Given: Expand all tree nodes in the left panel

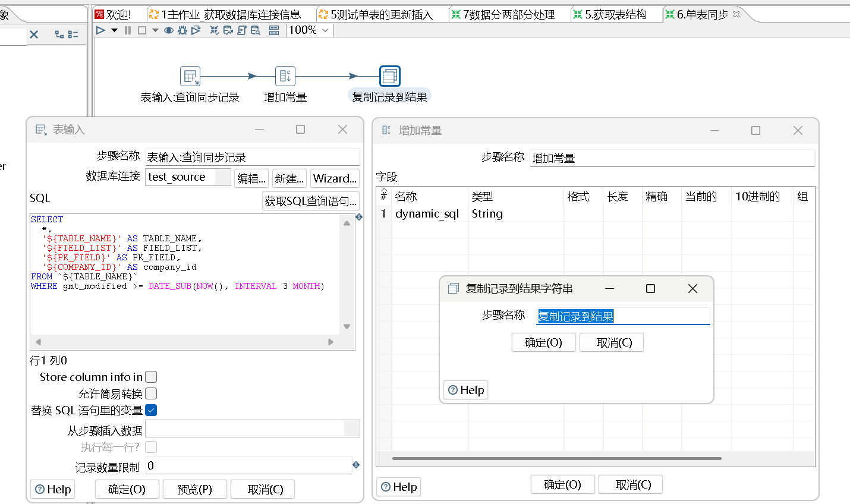Looking at the screenshot, I should (59, 34).
